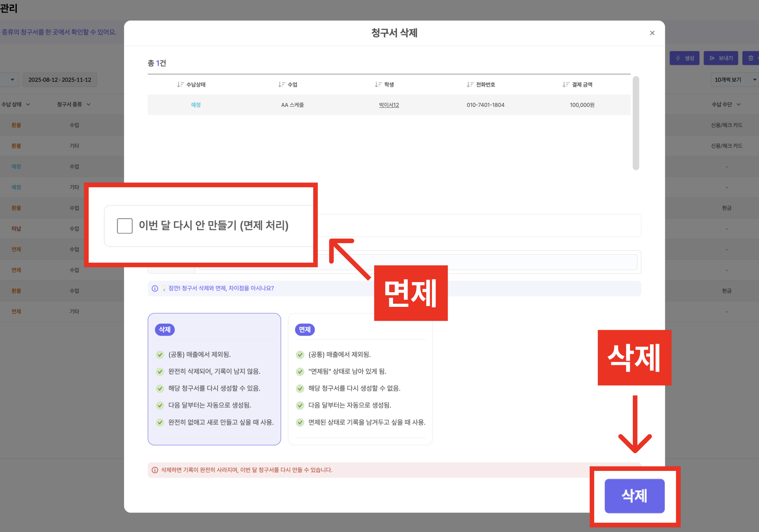Sort by 학생 column icon
The height and width of the screenshot is (532, 759).
click(378, 85)
